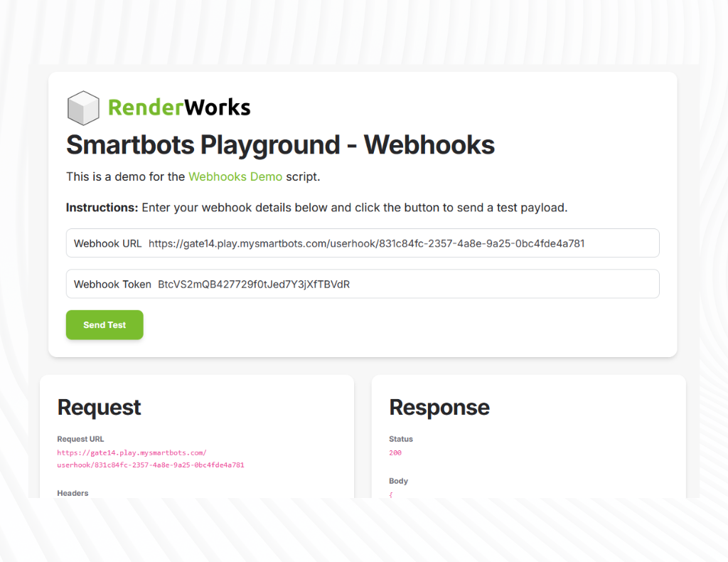Select the pink request URL value
This screenshot has width=728, height=562.
[x=151, y=458]
